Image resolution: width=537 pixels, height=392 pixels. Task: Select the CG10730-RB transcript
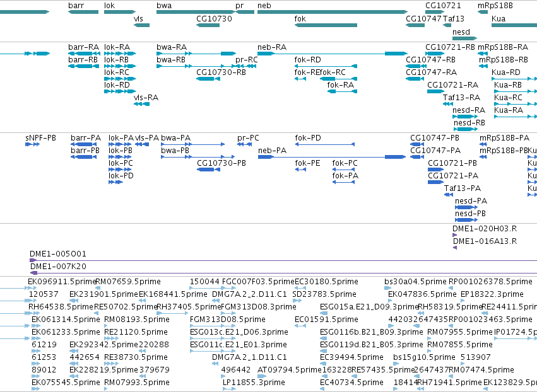[208, 79]
